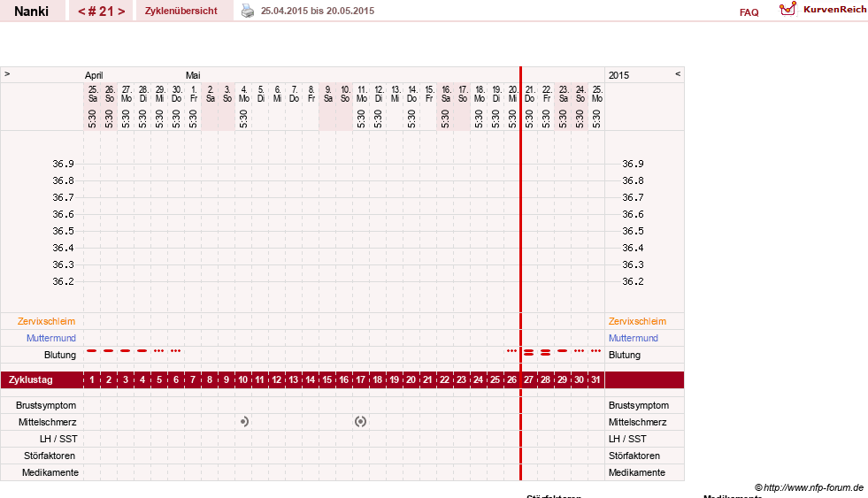
Task: Select cycle day 20 in Zyklustag row
Action: [x=411, y=380]
